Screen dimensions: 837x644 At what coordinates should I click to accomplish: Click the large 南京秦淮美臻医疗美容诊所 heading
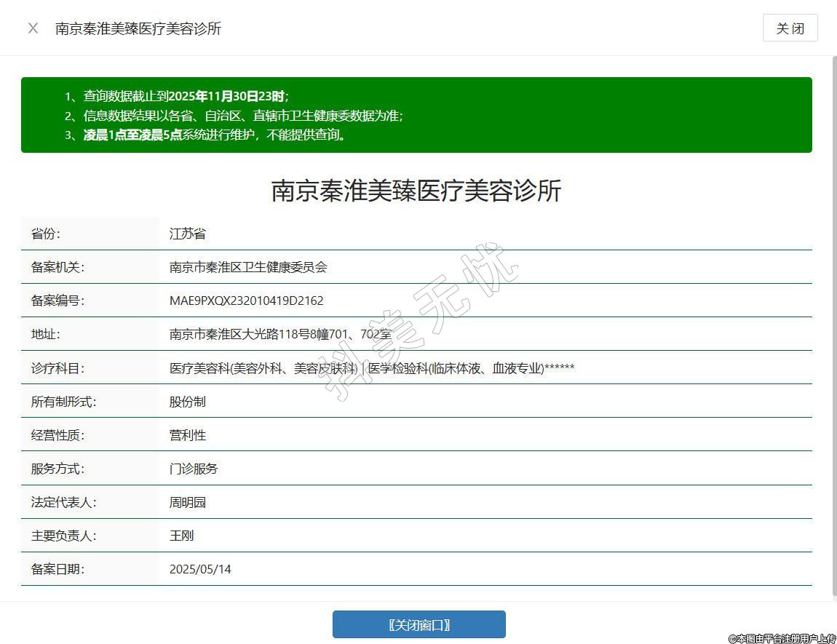tap(416, 191)
